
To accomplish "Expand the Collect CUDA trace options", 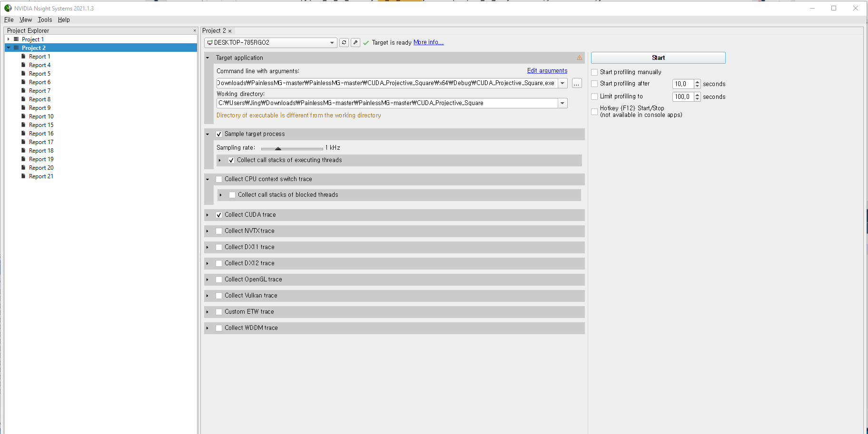I will 207,215.
